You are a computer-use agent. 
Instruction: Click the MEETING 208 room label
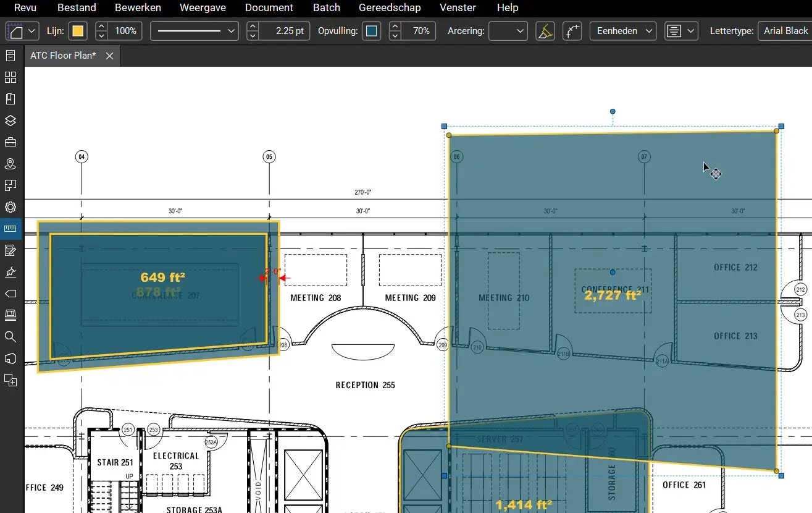click(x=316, y=298)
